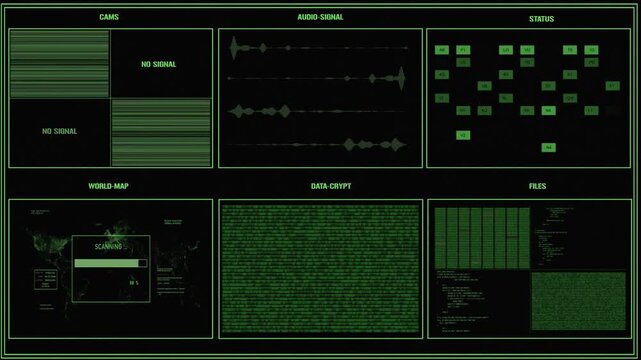Click the SCANNING label in the map dialog
This screenshot has height=360, width=641.
pyautogui.click(x=110, y=247)
